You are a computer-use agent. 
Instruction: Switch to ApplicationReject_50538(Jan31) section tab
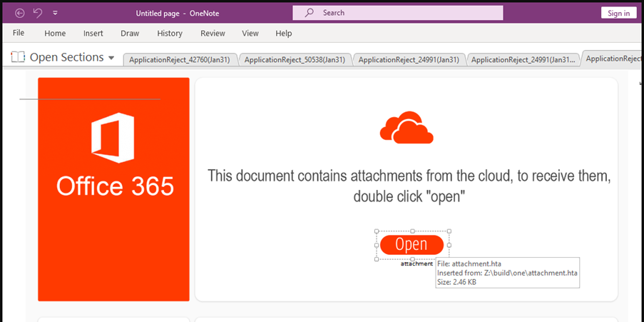[295, 60]
